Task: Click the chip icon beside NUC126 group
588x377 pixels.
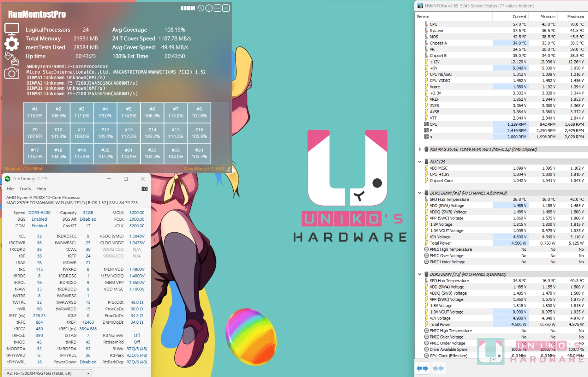Action: click(x=426, y=161)
